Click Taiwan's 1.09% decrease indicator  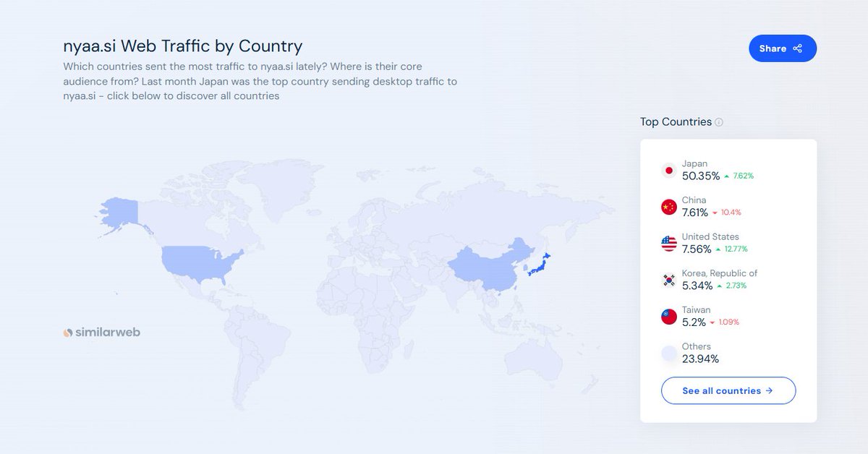(x=724, y=322)
